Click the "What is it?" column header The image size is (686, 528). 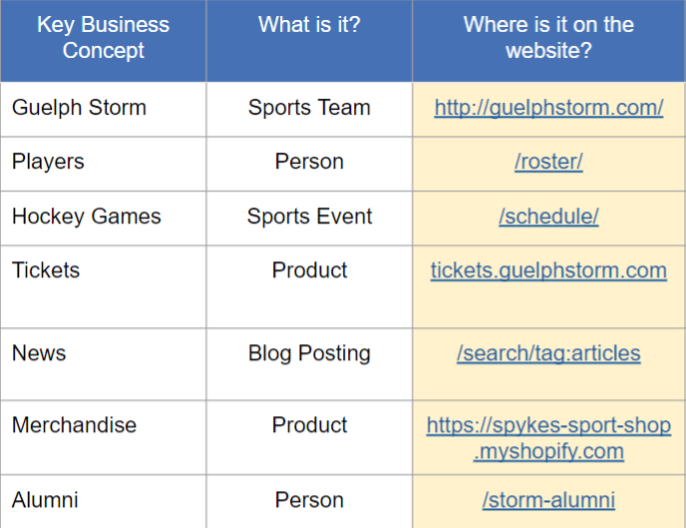pyautogui.click(x=309, y=25)
